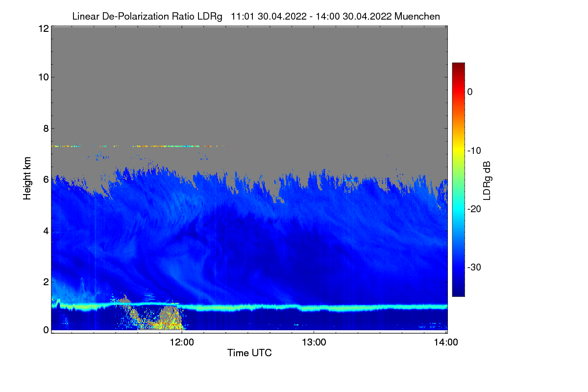Click the height axis value '8'
The image size is (588, 392).
coord(46,128)
